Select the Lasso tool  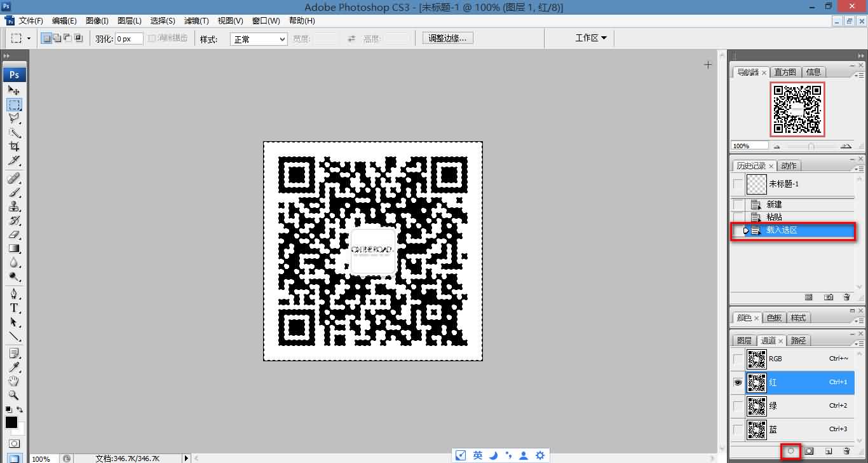[15, 119]
